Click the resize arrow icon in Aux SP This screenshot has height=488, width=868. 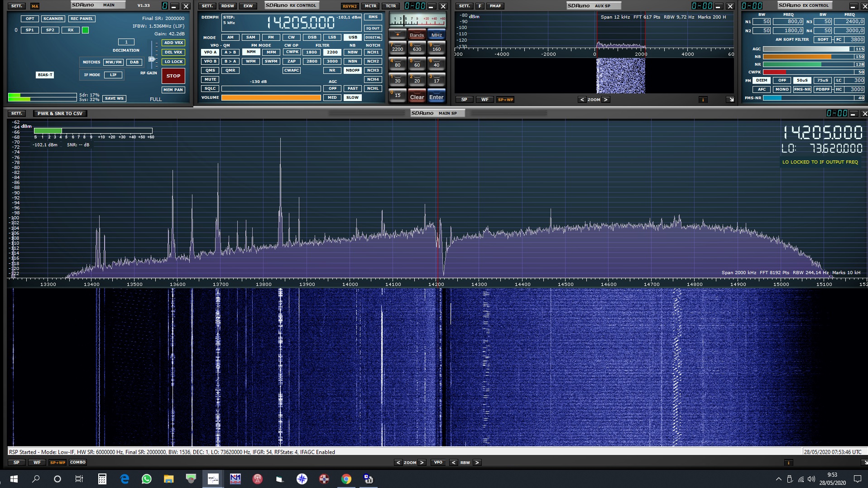click(x=730, y=100)
